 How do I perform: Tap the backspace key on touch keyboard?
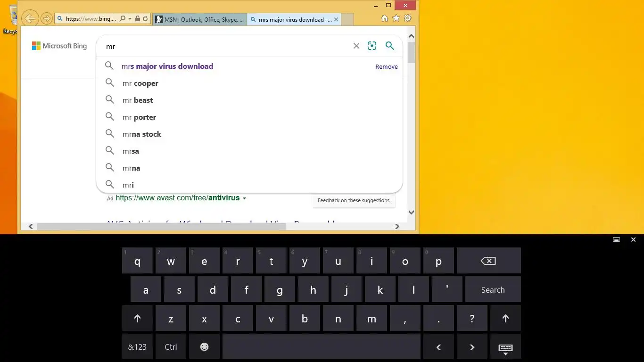coord(489,261)
